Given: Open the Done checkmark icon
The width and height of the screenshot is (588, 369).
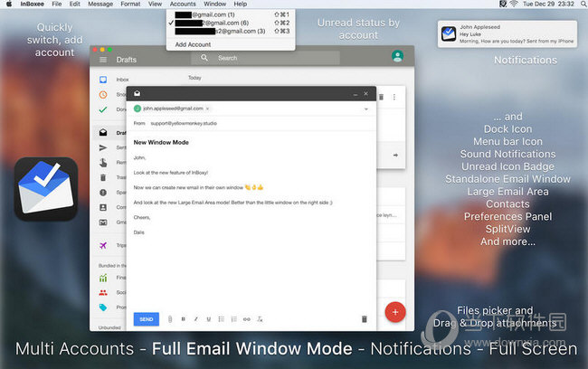Looking at the screenshot, I should (x=103, y=109).
